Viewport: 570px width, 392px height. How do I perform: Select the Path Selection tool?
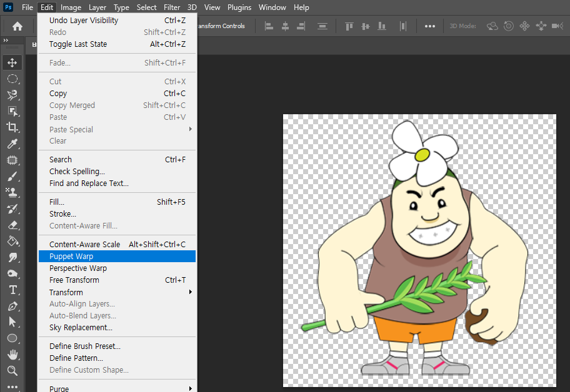coord(12,322)
